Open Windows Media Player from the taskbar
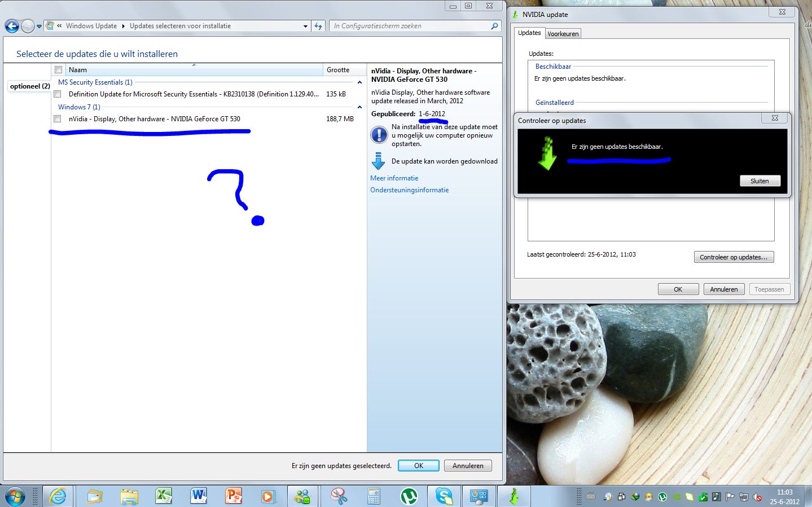Image resolution: width=812 pixels, height=507 pixels. point(267,496)
